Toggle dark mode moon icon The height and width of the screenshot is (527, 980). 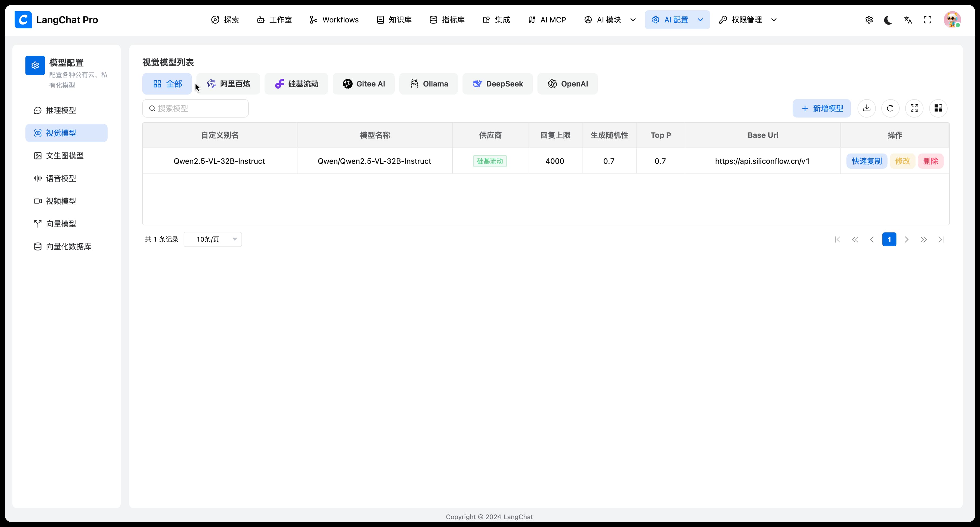point(888,20)
